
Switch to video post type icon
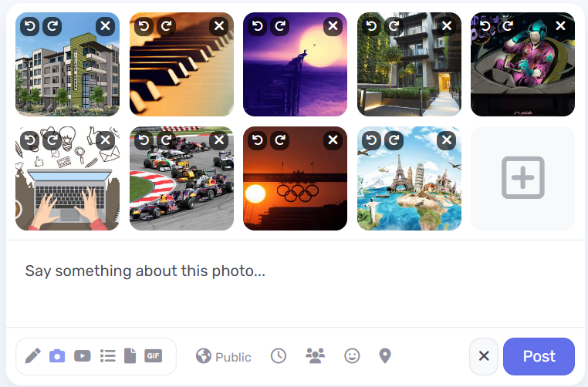[83, 356]
